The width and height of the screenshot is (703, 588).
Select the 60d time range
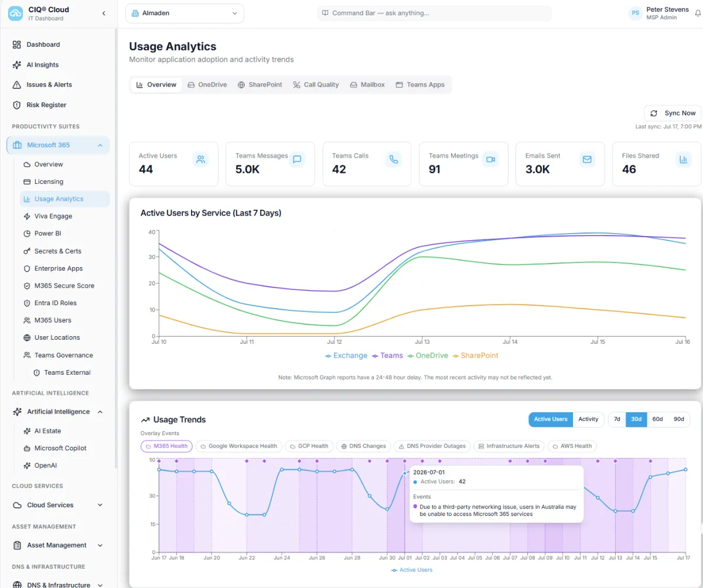coord(657,419)
